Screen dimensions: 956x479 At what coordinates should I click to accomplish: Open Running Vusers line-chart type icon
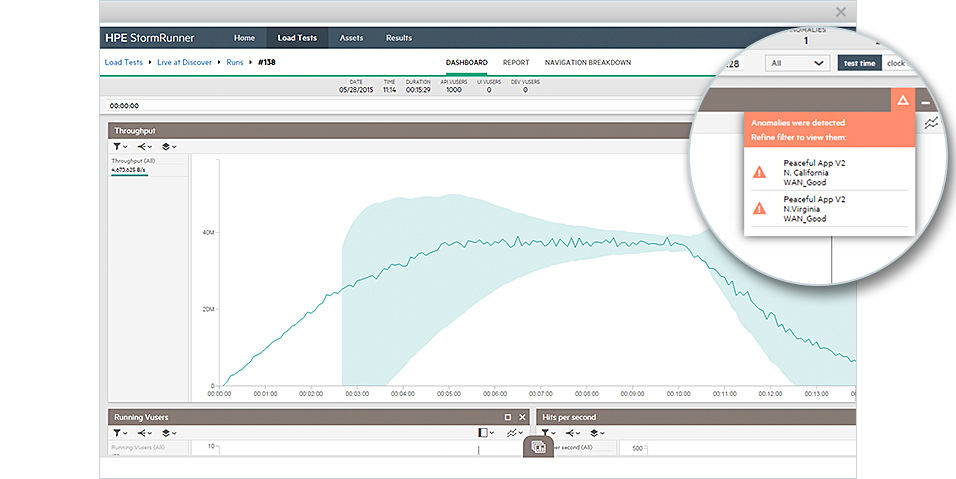(x=515, y=433)
